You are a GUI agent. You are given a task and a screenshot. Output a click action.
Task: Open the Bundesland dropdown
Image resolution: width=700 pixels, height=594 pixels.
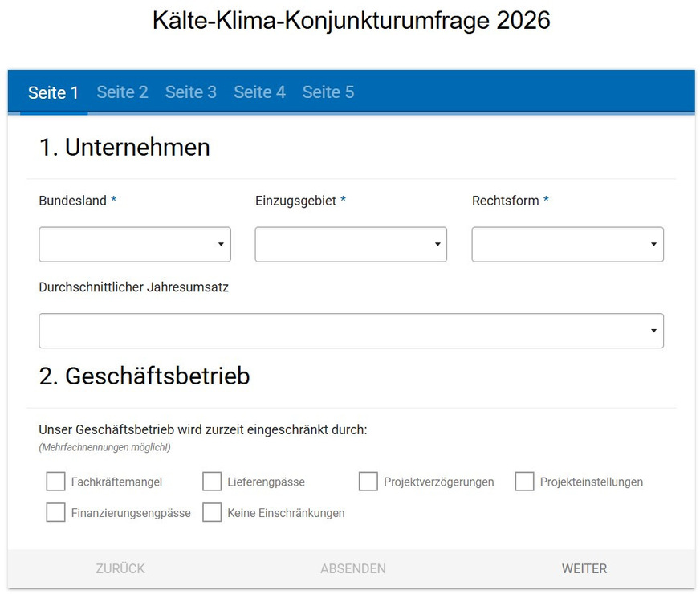pyautogui.click(x=134, y=244)
